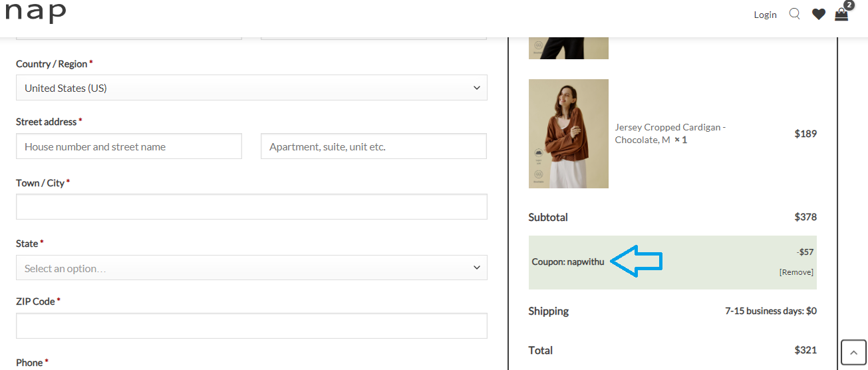Remove the napwithu coupon
Viewport: 868px width, 370px height.
796,272
